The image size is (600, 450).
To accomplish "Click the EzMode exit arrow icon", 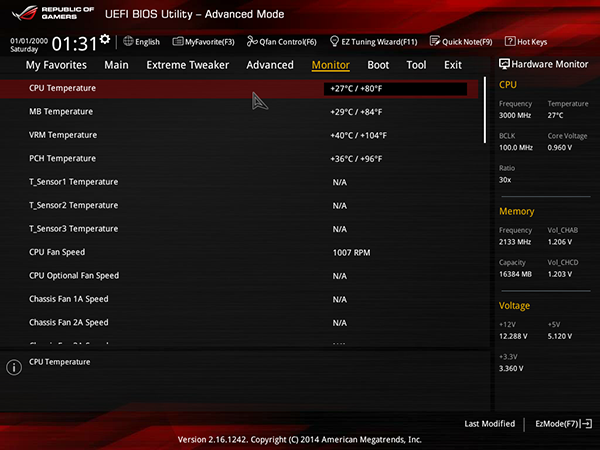I will pyautogui.click(x=587, y=424).
